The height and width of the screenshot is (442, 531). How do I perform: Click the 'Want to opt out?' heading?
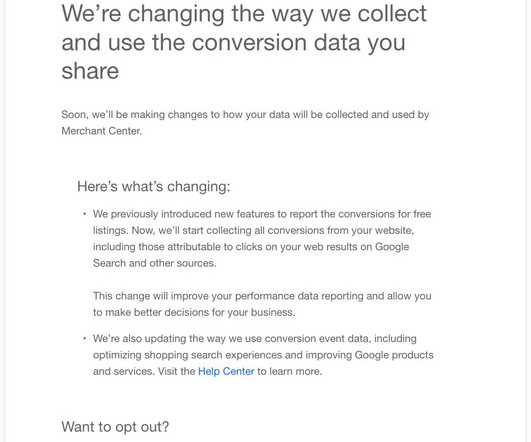pos(115,427)
